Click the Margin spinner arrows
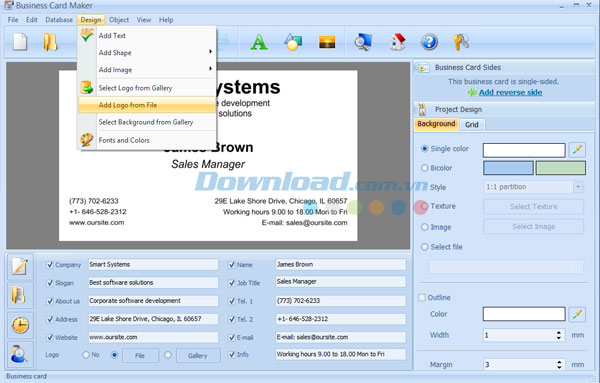Image resolution: width=600 pixels, height=383 pixels. [x=559, y=365]
